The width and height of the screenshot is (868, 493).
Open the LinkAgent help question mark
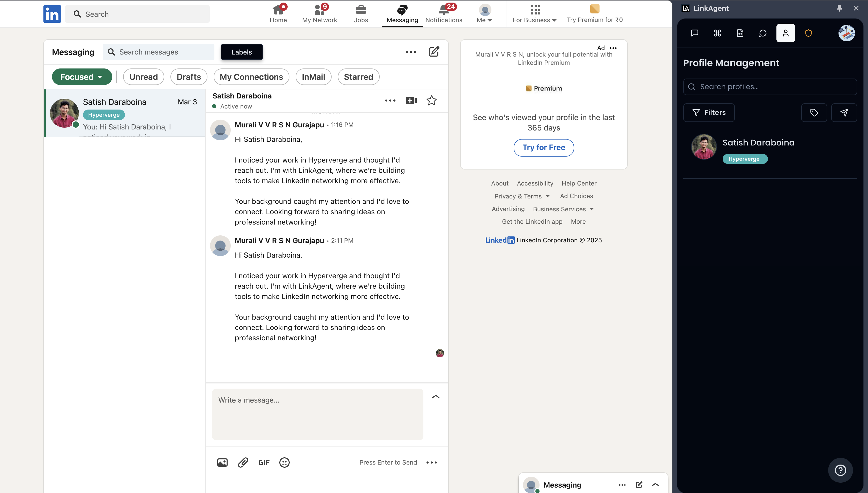click(841, 470)
